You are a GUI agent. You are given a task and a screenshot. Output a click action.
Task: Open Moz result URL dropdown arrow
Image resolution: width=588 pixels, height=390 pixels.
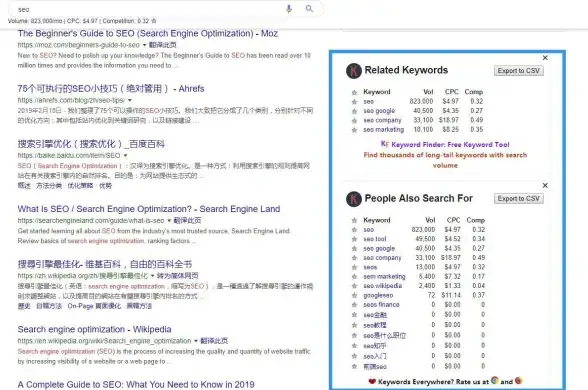144,45
